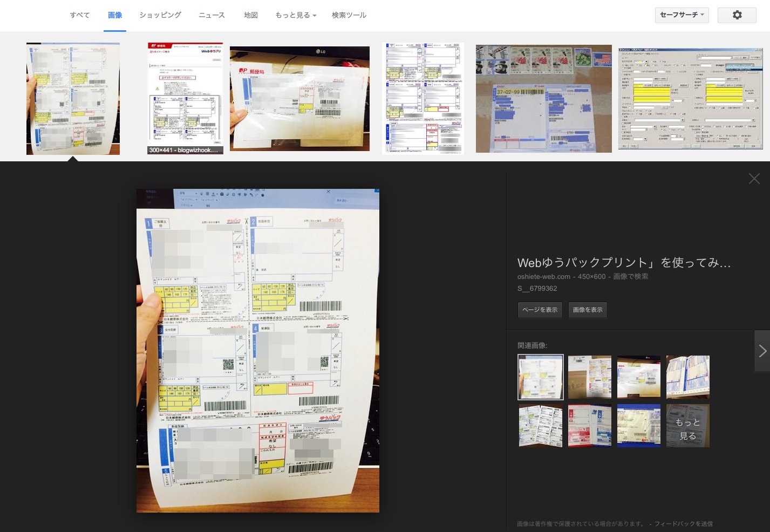The width and height of the screenshot is (770, 532).
Task: Open the fourth related image in top row
Action: (x=688, y=377)
